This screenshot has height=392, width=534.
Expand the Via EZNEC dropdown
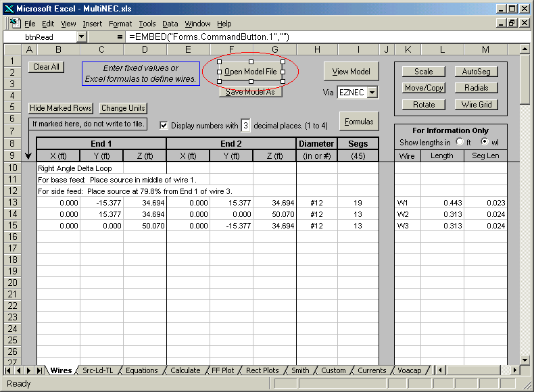pos(372,93)
